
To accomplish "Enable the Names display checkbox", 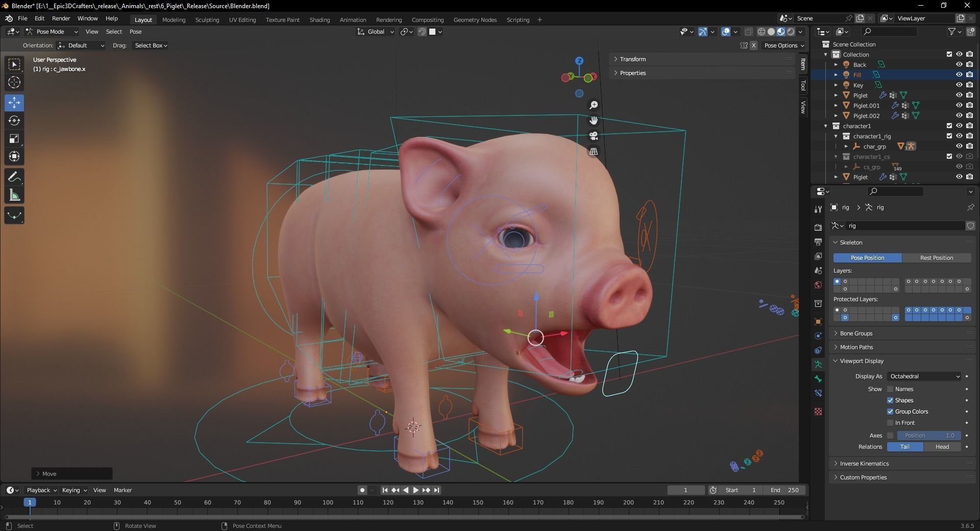I will (890, 389).
